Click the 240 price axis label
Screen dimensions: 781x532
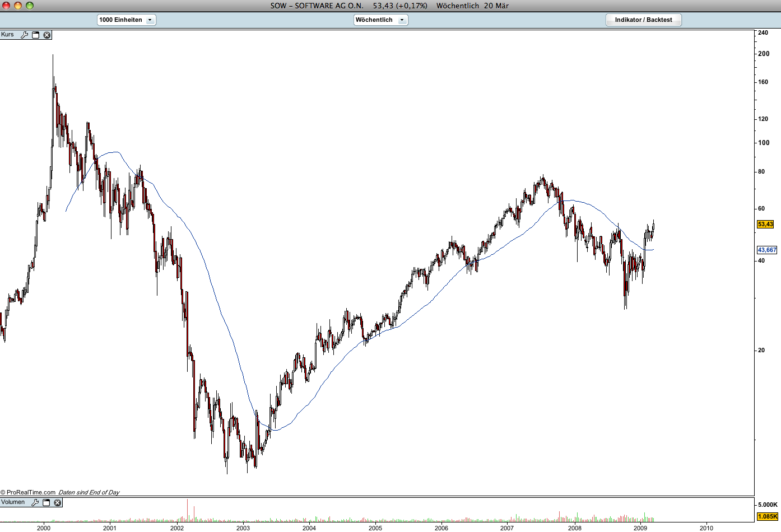(763, 32)
